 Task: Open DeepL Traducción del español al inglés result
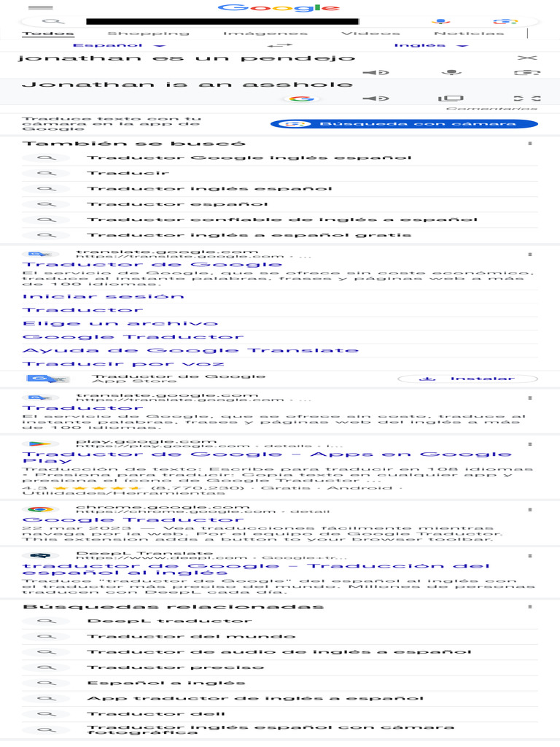(x=256, y=569)
